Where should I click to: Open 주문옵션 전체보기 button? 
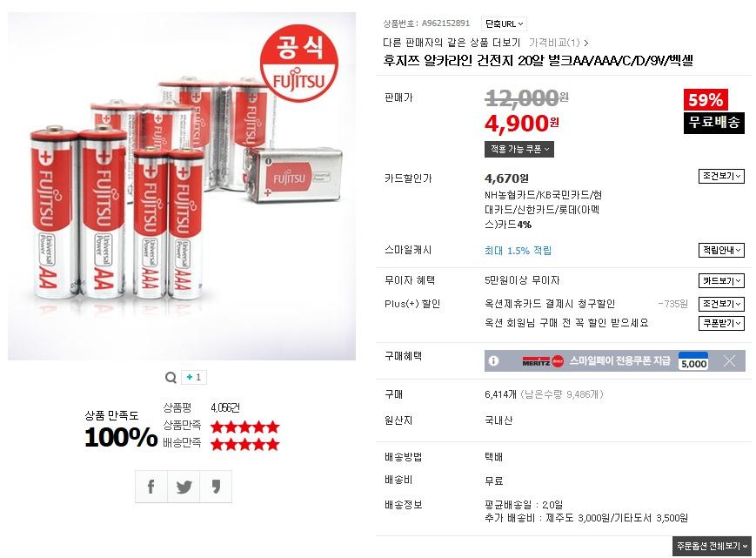[x=713, y=546]
